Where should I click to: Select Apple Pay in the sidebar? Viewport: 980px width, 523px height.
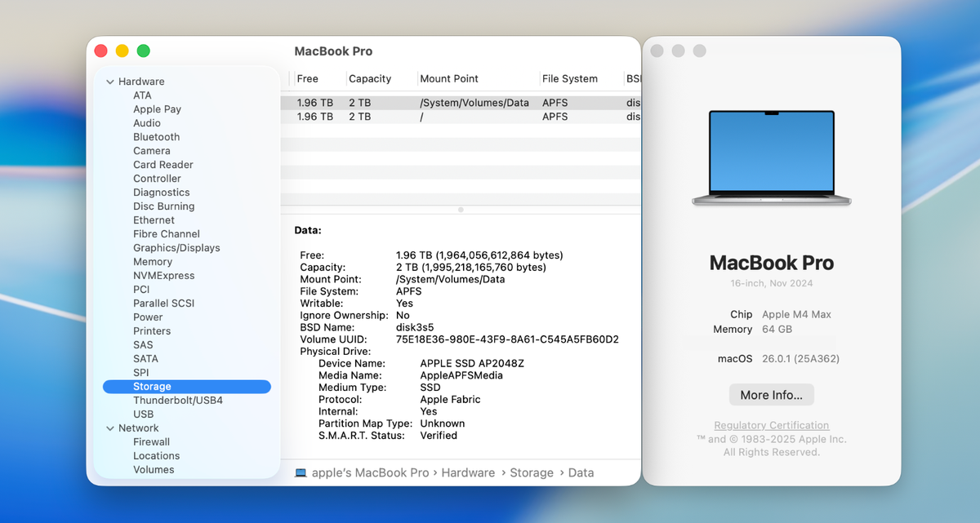[x=157, y=109]
